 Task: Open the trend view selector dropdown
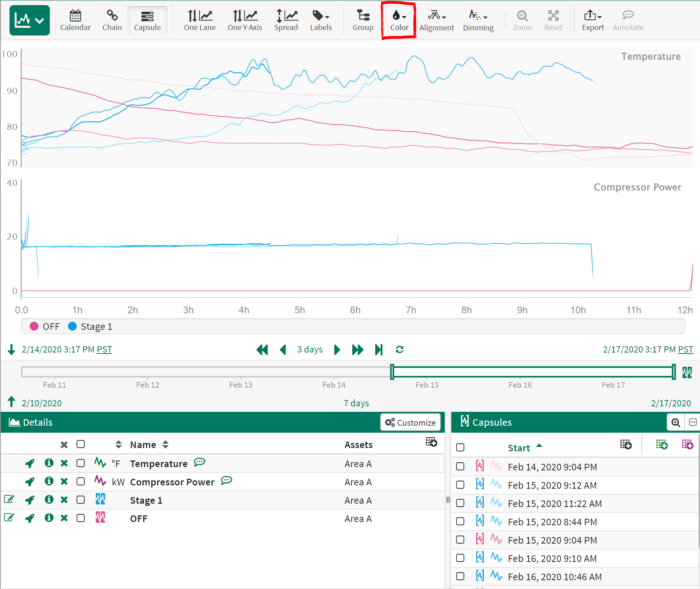pyautogui.click(x=30, y=20)
